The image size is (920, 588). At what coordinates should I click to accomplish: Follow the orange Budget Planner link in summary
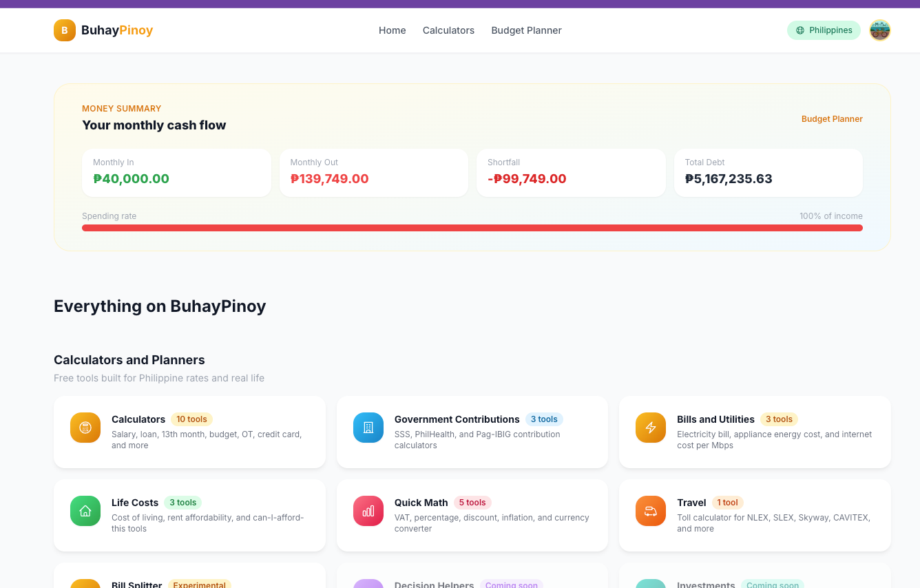(832, 119)
